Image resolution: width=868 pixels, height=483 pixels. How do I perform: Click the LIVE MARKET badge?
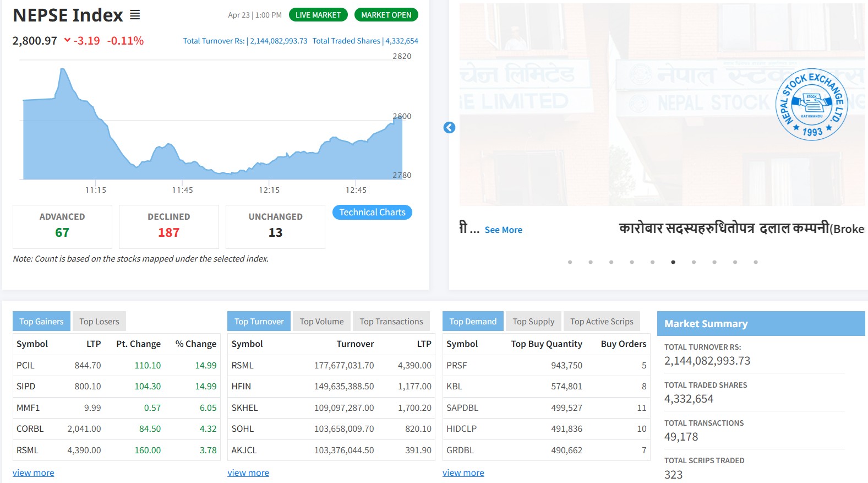point(318,15)
